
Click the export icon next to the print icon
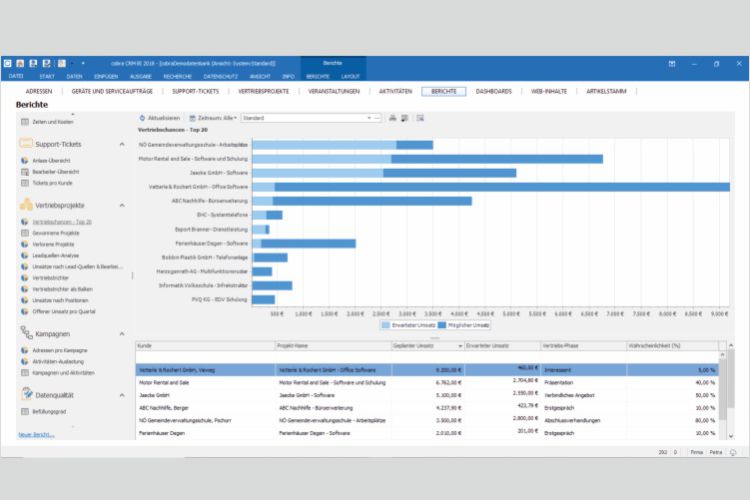pyautogui.click(x=405, y=118)
